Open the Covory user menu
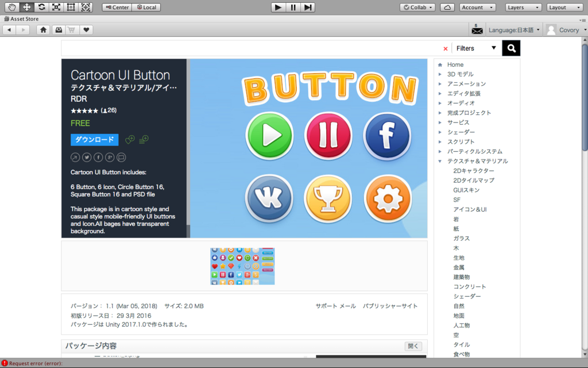Image resolution: width=588 pixels, height=368 pixels. (566, 30)
